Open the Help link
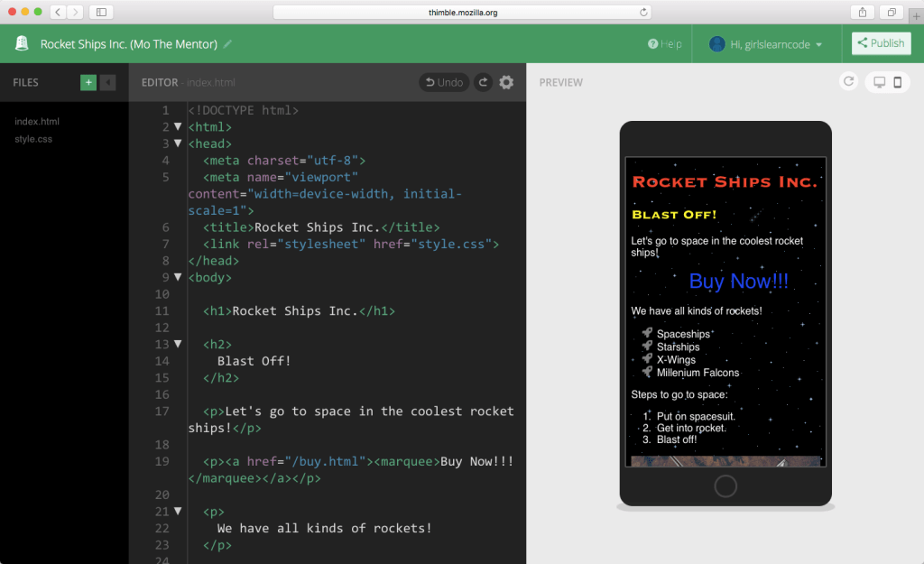 pos(665,44)
